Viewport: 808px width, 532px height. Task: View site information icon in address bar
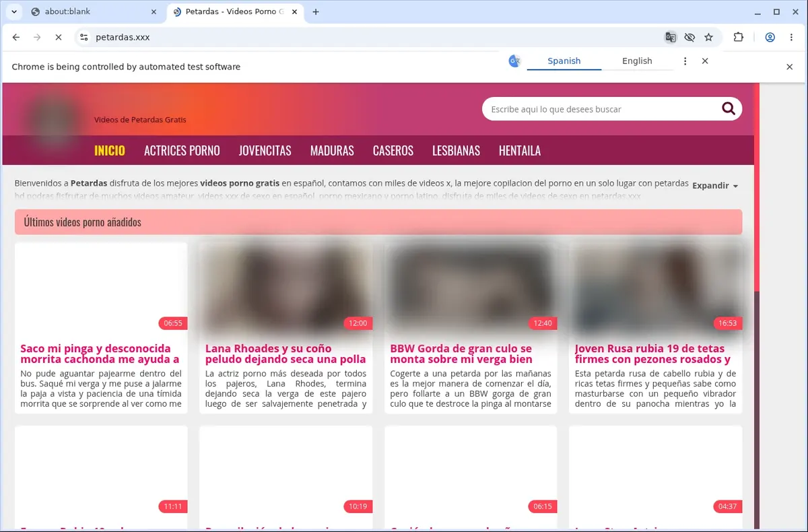point(83,38)
